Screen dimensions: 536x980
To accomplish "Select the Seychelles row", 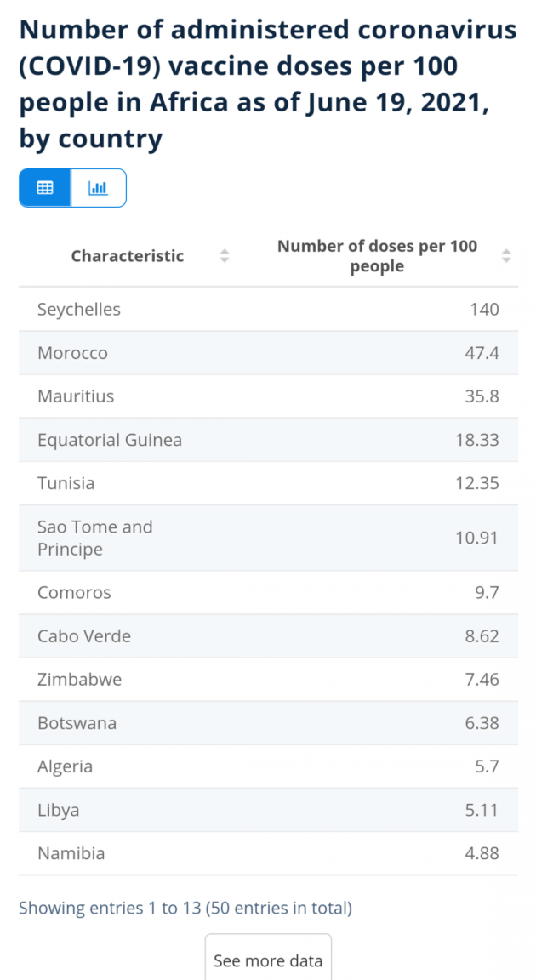I will pos(269,310).
